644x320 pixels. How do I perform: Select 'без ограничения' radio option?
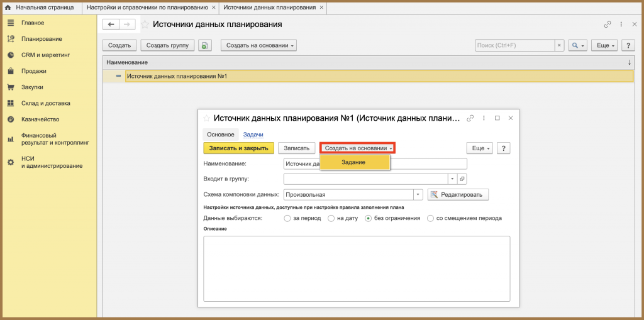click(369, 219)
